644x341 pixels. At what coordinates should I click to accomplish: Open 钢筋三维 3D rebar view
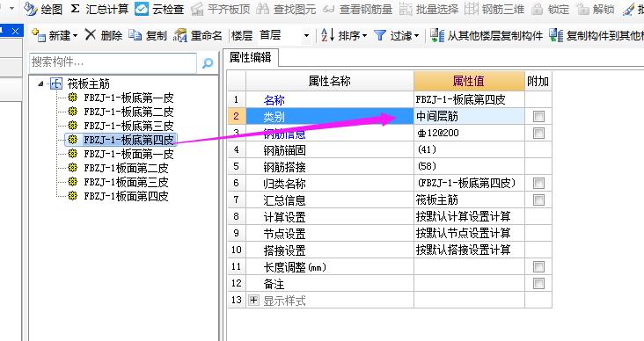coord(494,9)
